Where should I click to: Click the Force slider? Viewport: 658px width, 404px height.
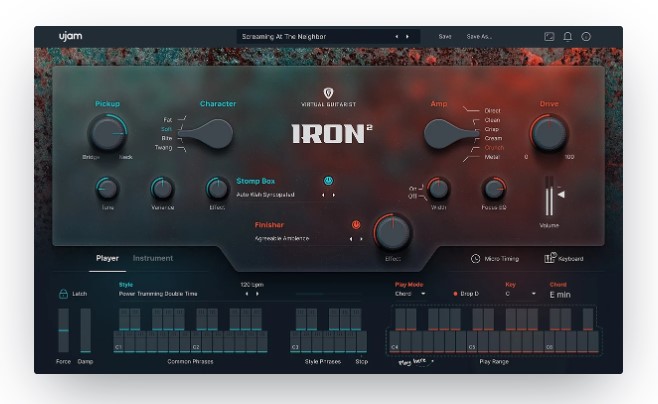(x=63, y=331)
